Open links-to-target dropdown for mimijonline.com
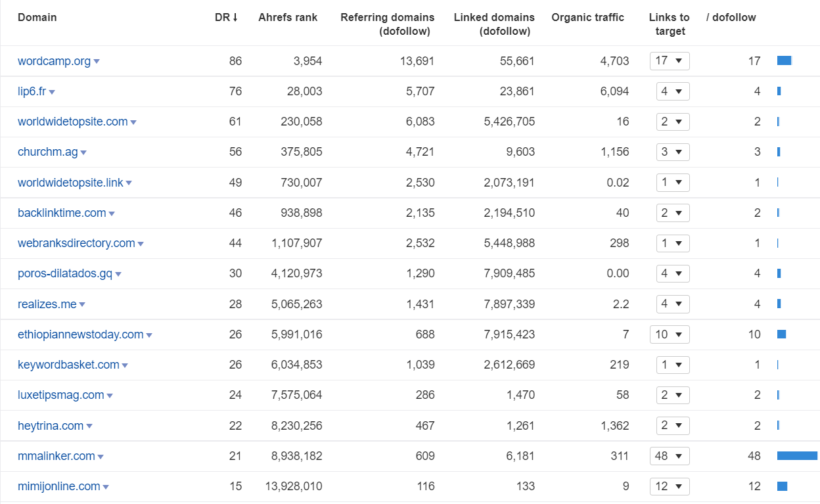This screenshot has width=820, height=504. (670, 486)
